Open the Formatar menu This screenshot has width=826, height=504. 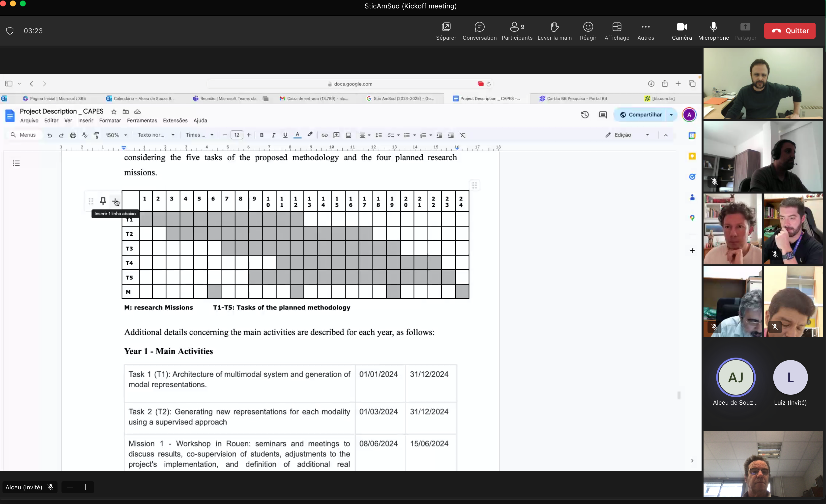coord(110,121)
